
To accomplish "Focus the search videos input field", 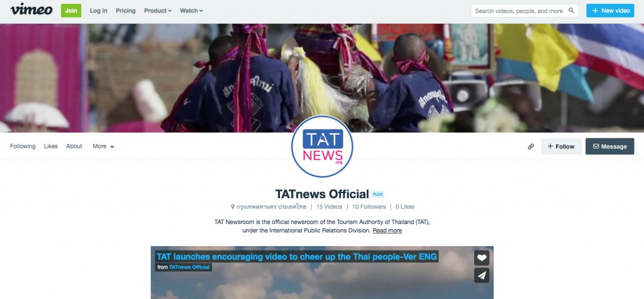I will point(519,11).
